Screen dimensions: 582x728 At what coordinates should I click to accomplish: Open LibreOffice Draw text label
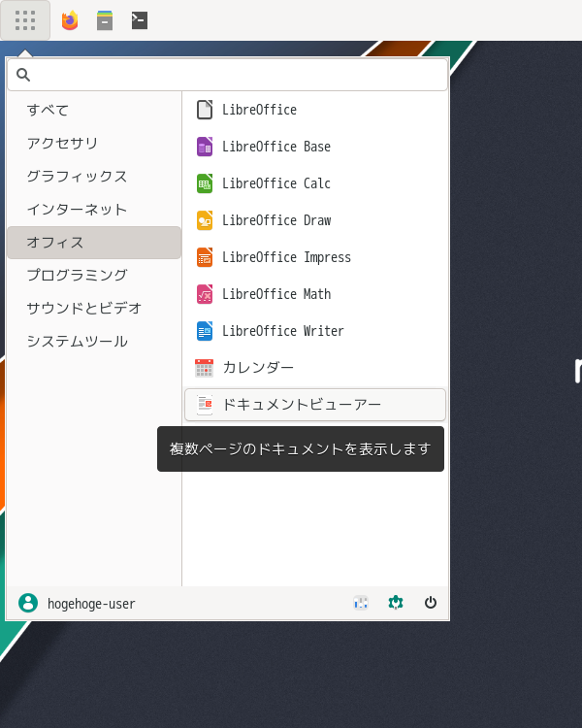(x=276, y=220)
